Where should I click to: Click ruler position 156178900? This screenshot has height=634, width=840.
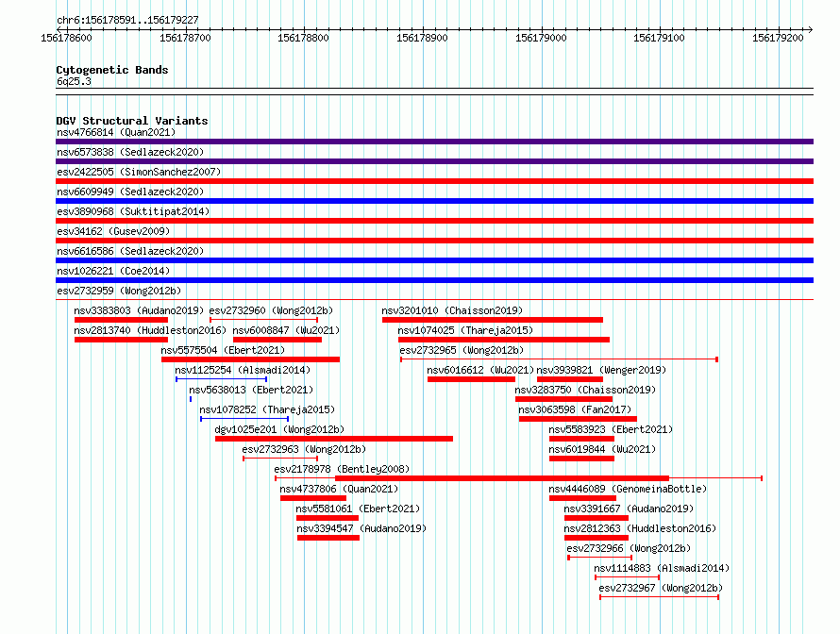(x=422, y=38)
